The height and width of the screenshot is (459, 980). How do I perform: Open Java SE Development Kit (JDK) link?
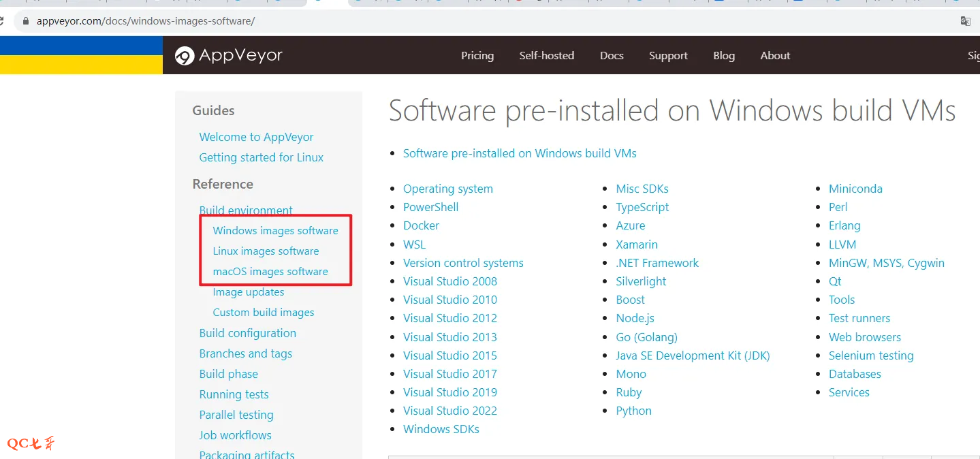pyautogui.click(x=693, y=355)
